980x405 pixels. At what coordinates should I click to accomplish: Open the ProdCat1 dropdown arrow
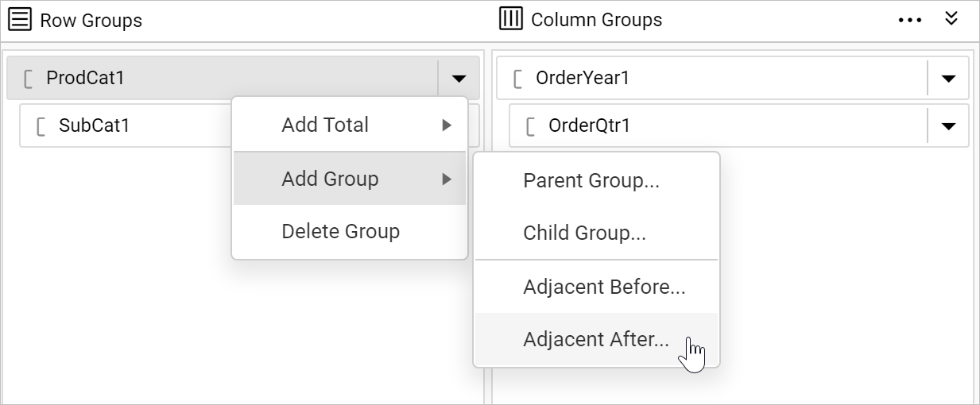pos(459,78)
